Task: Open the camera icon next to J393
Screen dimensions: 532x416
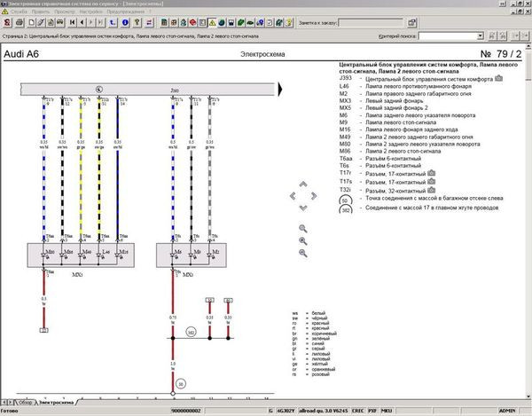Action: tap(498, 78)
